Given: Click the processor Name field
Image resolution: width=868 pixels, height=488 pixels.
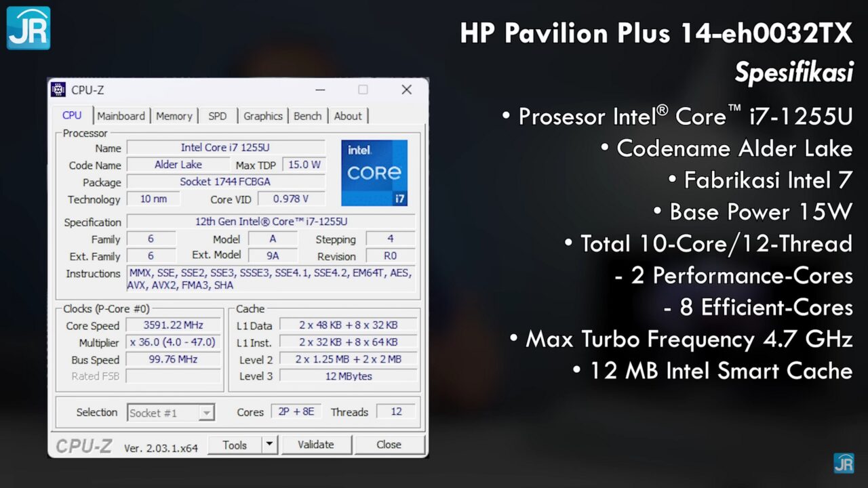Looking at the screenshot, I should tap(226, 148).
